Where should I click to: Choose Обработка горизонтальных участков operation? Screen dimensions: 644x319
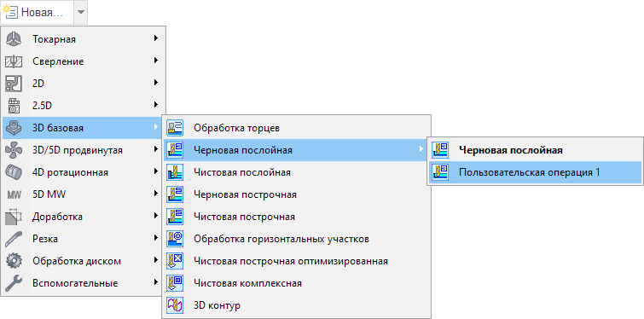(296, 239)
